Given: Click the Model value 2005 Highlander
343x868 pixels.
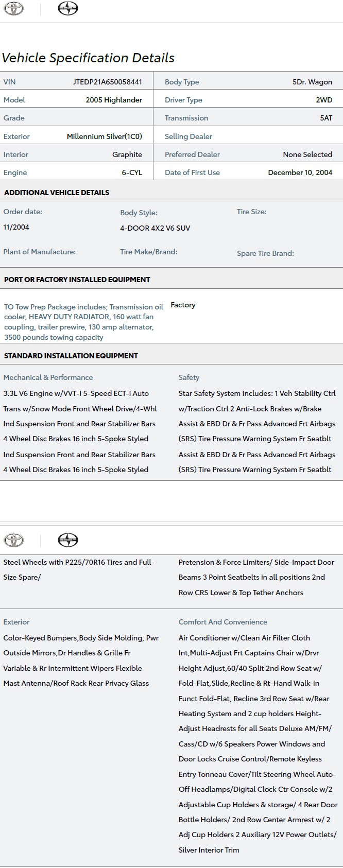Looking at the screenshot, I should click(114, 100).
